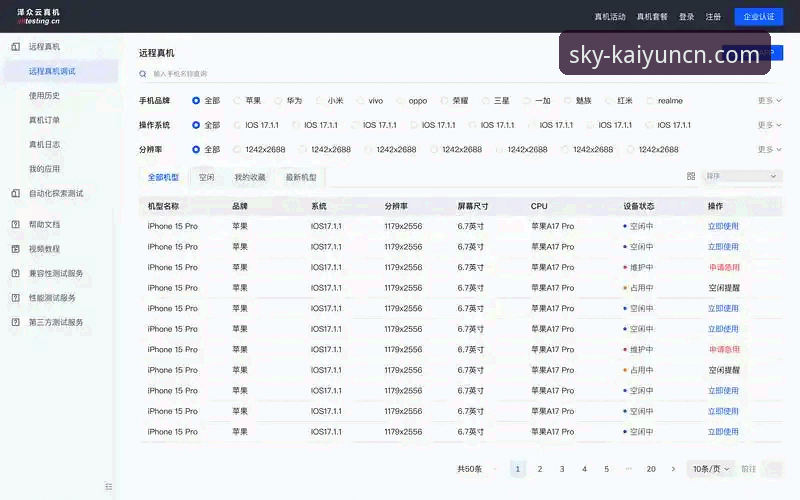Click the 泽众云真机 logo

(x=38, y=16)
